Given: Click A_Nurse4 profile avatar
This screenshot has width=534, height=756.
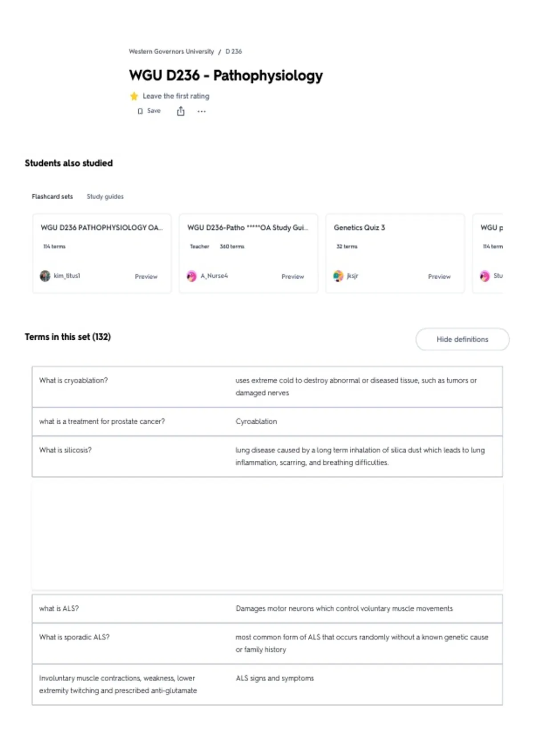Looking at the screenshot, I should point(191,276).
